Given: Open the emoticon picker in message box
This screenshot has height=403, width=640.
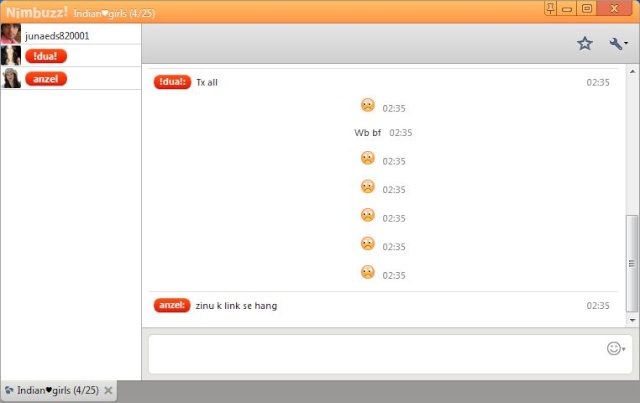Looking at the screenshot, I should (x=616, y=348).
